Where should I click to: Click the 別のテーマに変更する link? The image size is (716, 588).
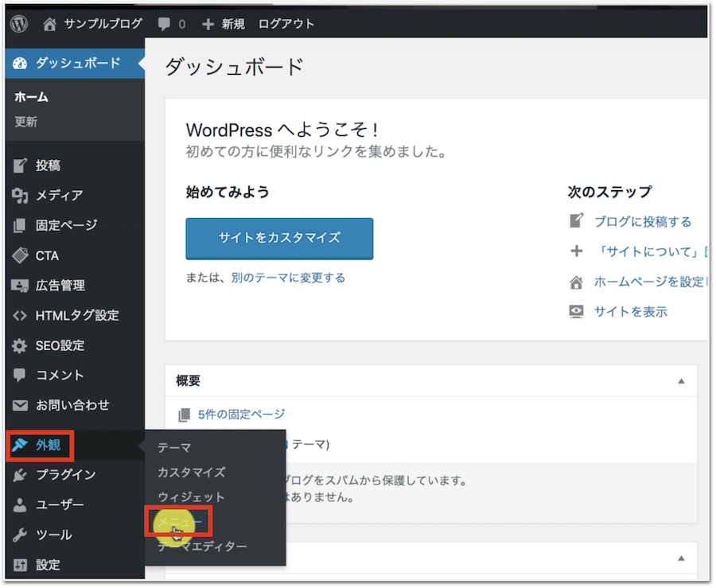coord(288,278)
